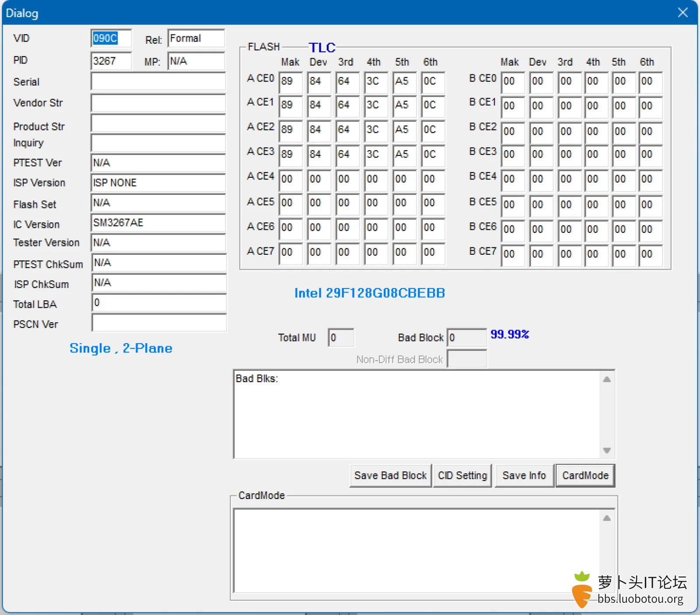Click A CE1 Mak cell
The image size is (700, 615).
click(x=291, y=106)
